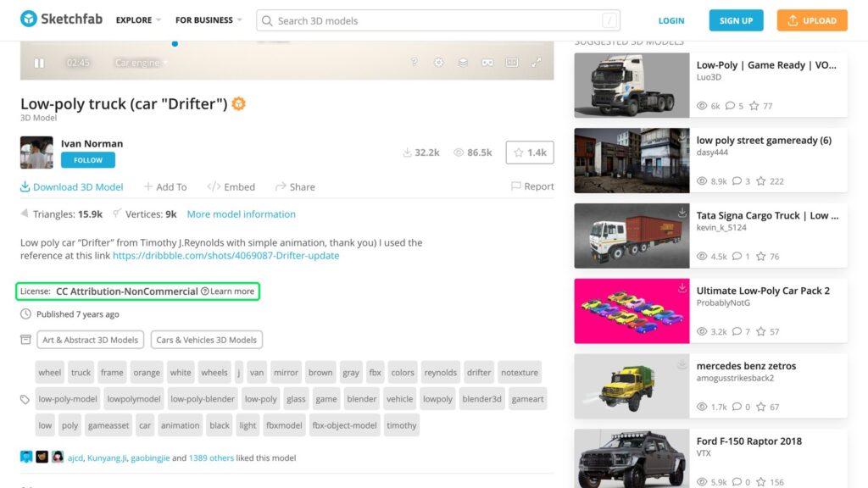Select the wheel tag
Screen dimensions: 868x488
[x=50, y=373]
